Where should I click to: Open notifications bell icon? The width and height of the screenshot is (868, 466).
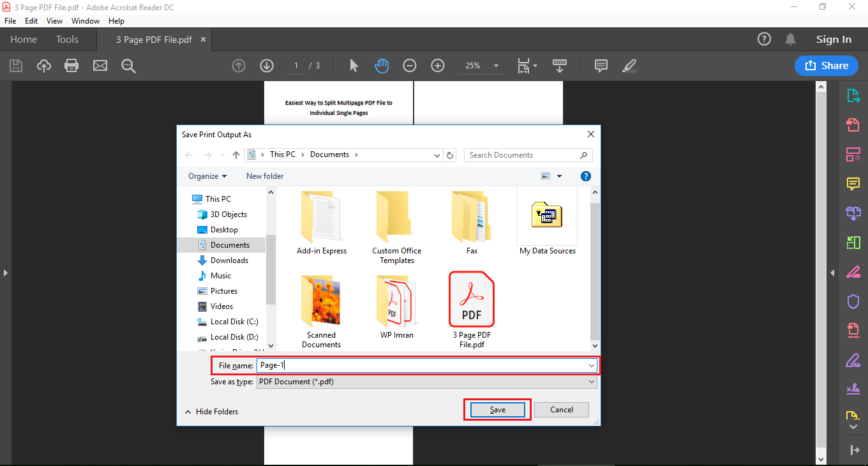coord(791,39)
